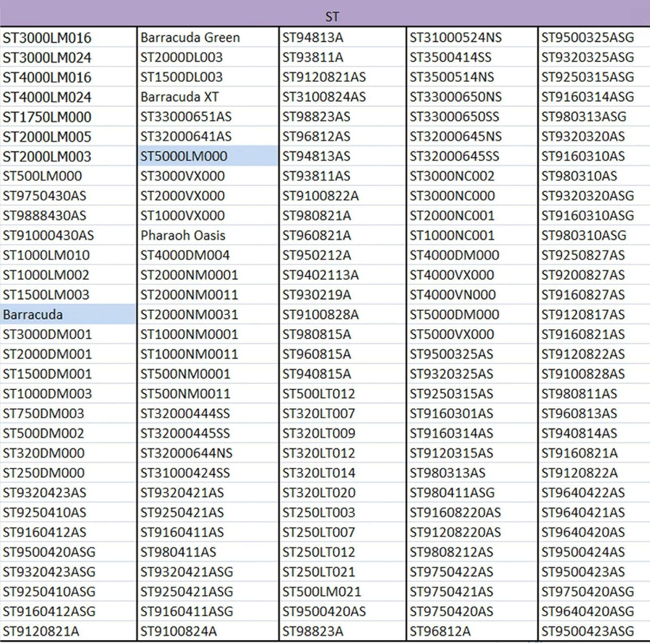Select cell ST9120821AS
This screenshot has height=644, width=650.
click(x=343, y=77)
